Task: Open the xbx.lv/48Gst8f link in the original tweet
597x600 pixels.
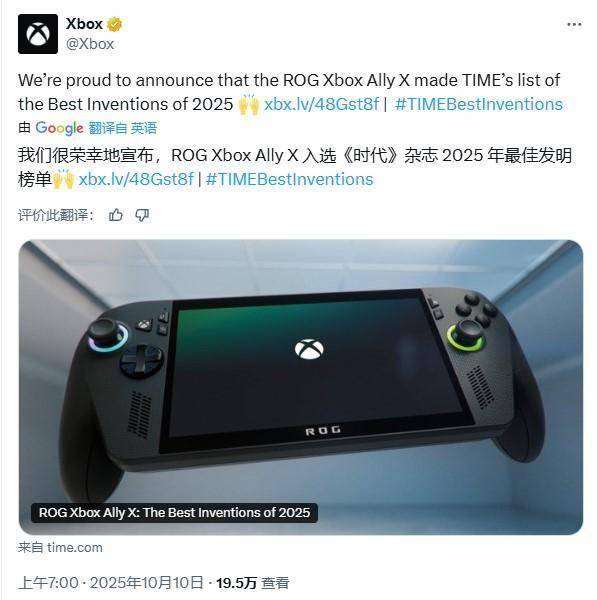Action: (321, 104)
